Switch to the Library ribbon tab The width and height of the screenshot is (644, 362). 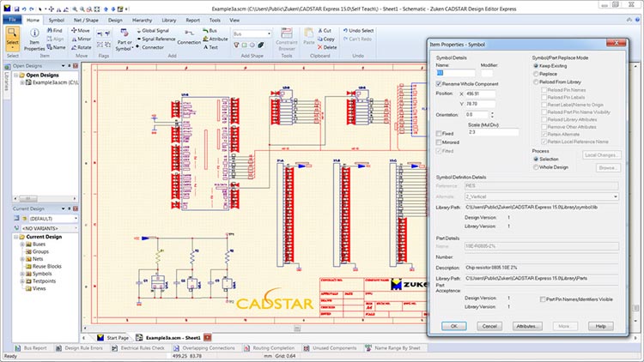click(x=169, y=20)
